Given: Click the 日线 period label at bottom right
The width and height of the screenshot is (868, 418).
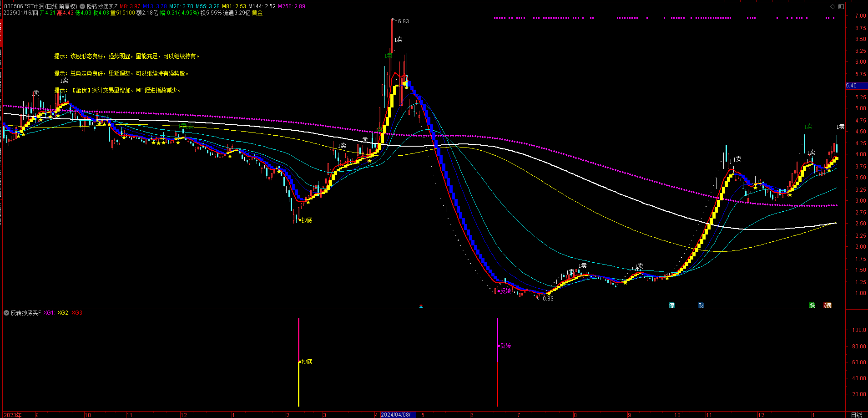Looking at the screenshot, I should point(857,415).
